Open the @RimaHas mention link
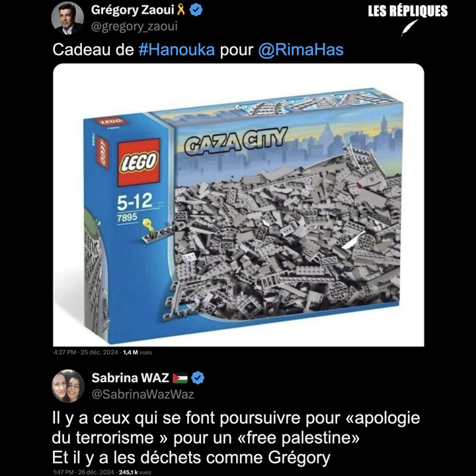 [301, 50]
